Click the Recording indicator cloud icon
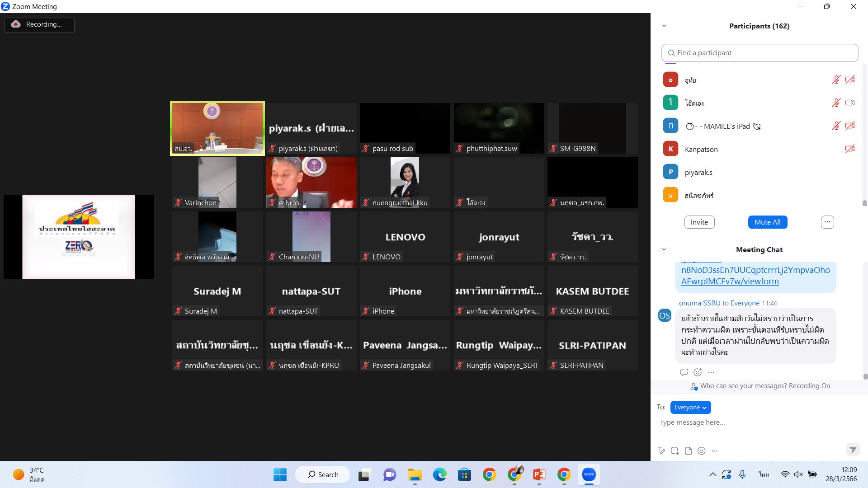This screenshot has width=868, height=488. coord(16,24)
